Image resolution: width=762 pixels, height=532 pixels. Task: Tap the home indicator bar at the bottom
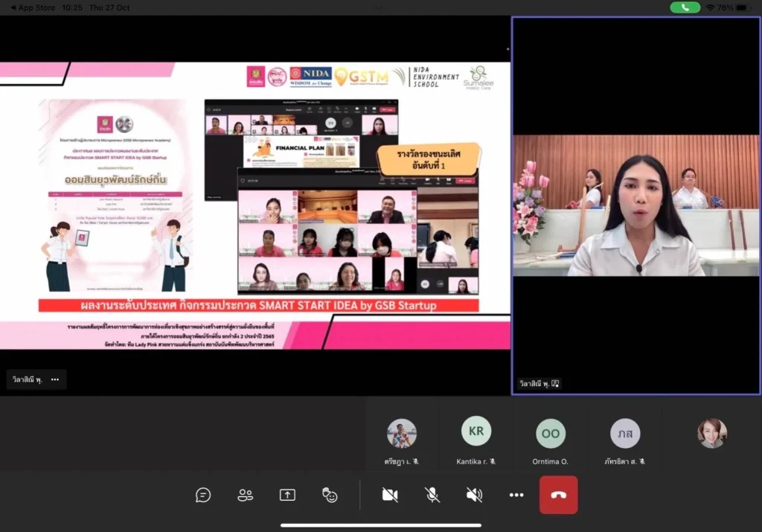point(381,525)
